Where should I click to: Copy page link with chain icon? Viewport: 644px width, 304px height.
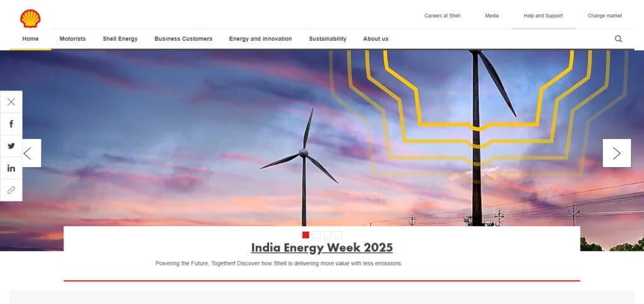coord(11,190)
